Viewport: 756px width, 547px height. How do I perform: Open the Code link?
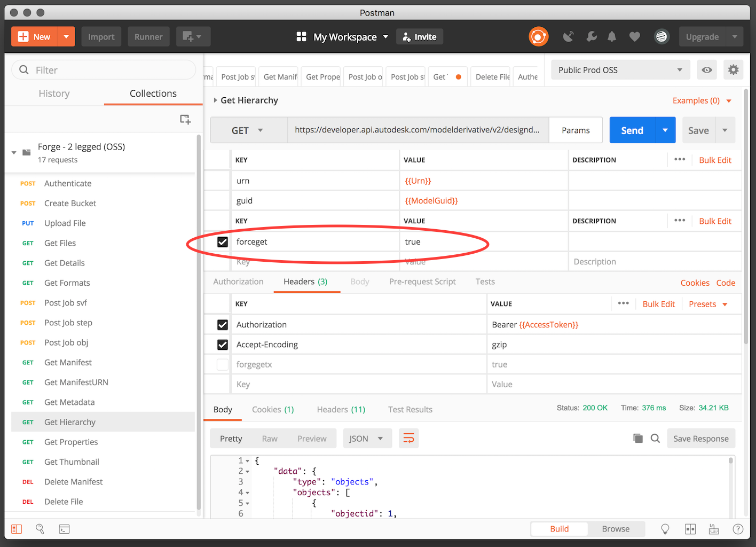point(726,283)
